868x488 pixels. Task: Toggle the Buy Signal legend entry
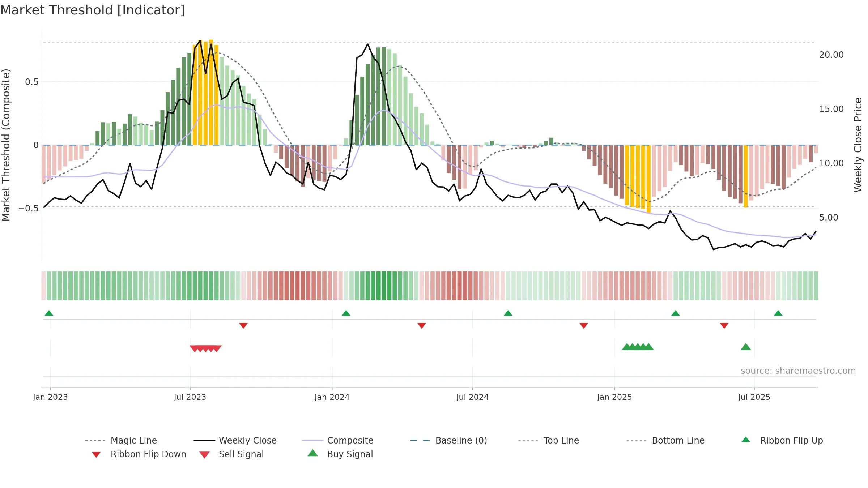pyautogui.click(x=340, y=454)
